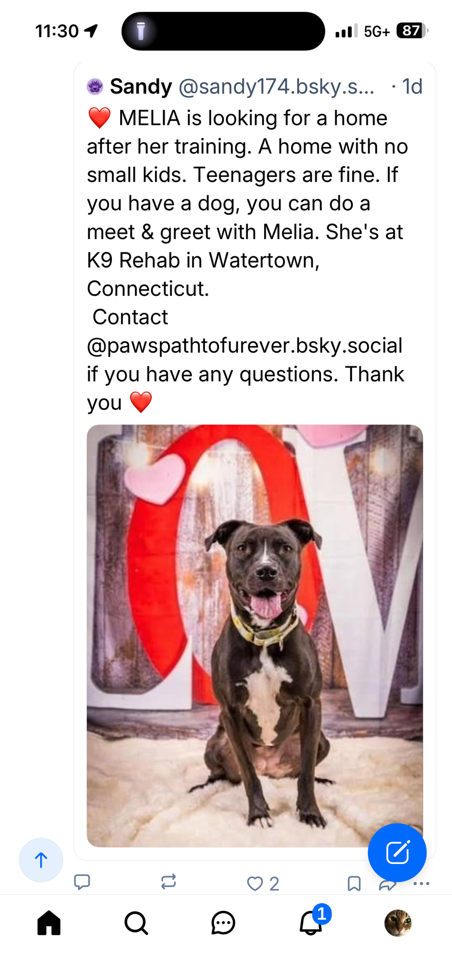Tap the compose new post button

397,853
